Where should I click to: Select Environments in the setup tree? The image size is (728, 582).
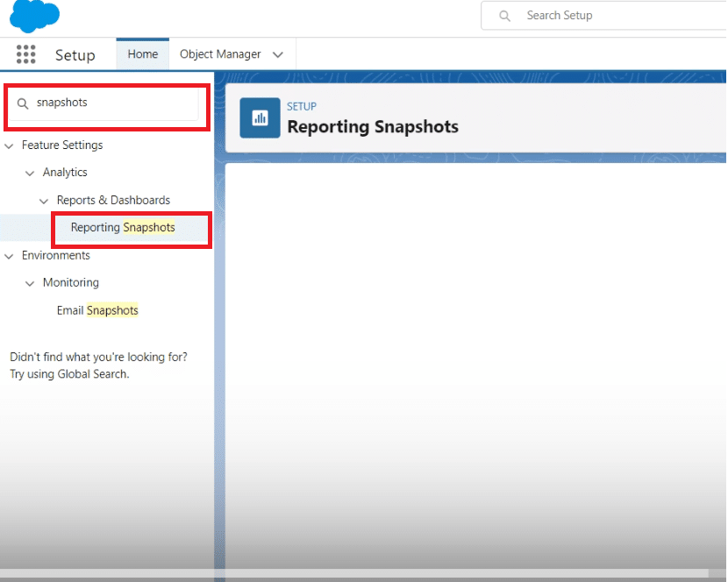[56, 255]
